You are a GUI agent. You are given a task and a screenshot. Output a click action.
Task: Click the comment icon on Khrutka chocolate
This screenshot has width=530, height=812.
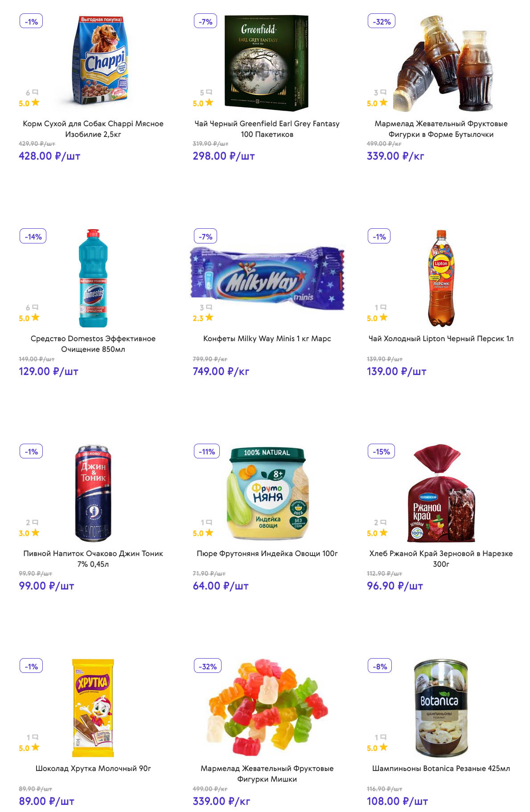(x=35, y=737)
